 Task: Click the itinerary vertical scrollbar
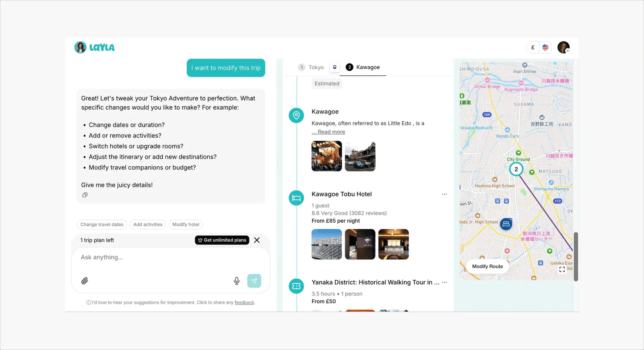tap(576, 256)
